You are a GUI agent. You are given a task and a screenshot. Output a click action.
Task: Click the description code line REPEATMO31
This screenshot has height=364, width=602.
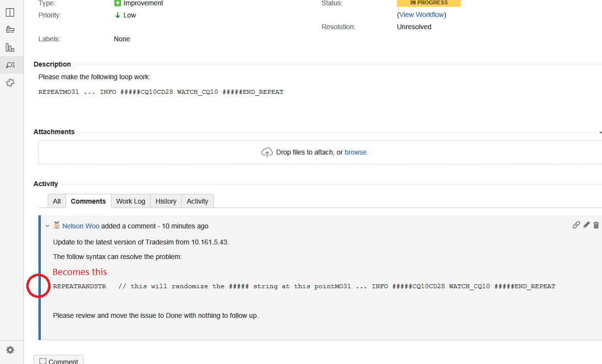click(161, 92)
